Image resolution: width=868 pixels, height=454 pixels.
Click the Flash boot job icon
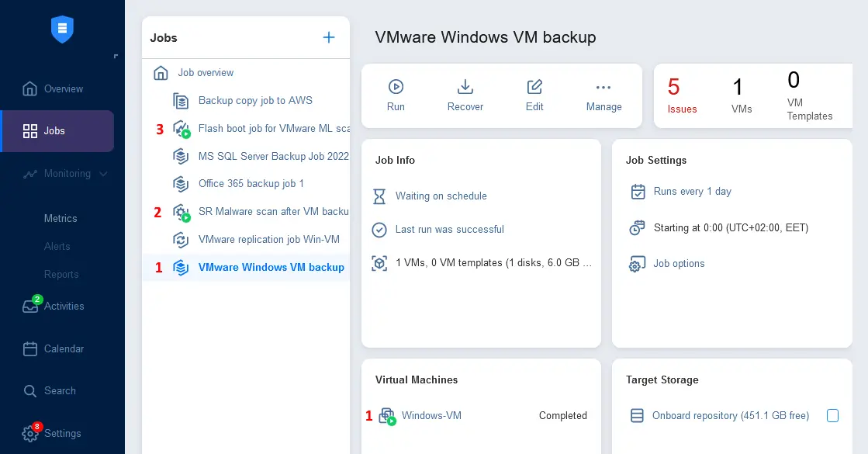181,129
